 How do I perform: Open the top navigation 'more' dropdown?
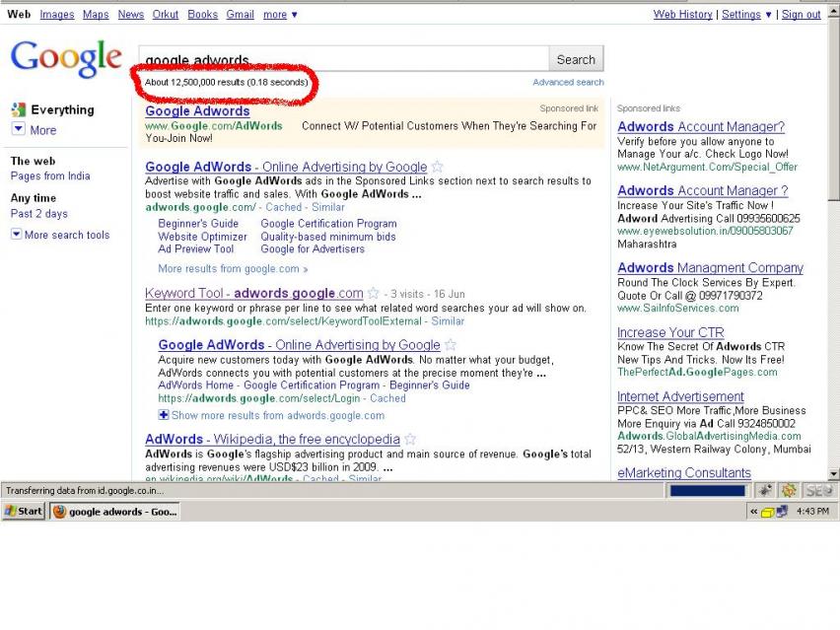[280, 15]
